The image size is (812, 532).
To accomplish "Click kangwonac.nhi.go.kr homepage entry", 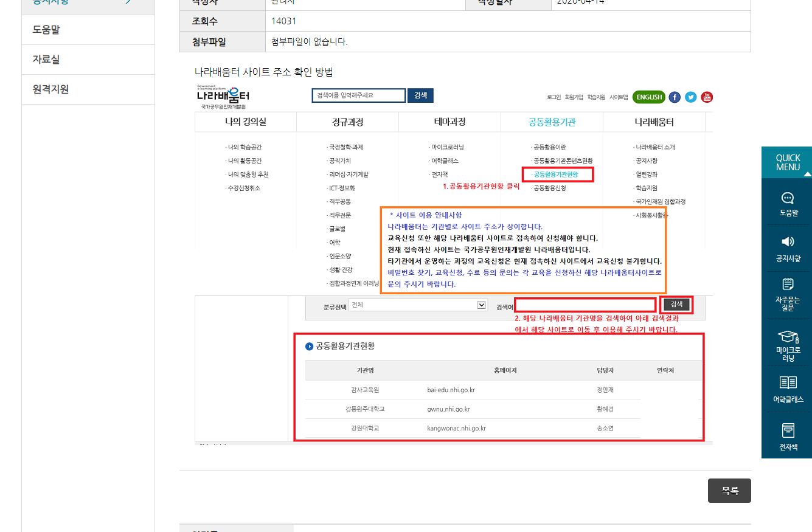I will [457, 429].
